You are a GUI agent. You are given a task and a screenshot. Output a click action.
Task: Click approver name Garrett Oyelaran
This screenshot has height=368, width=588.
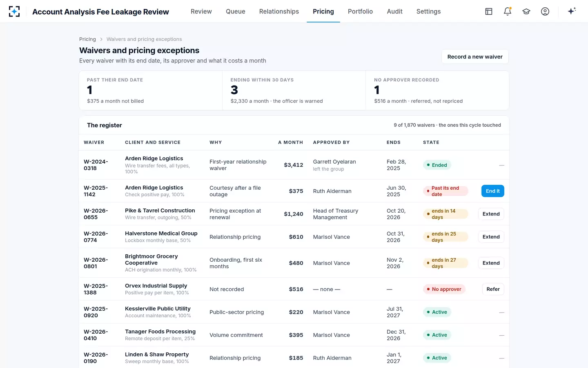tap(334, 162)
